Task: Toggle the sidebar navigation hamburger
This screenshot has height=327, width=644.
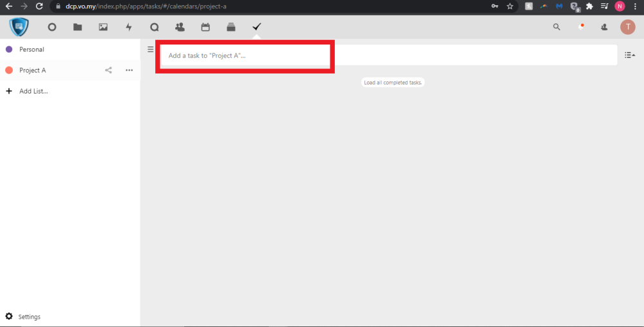Action: [151, 49]
